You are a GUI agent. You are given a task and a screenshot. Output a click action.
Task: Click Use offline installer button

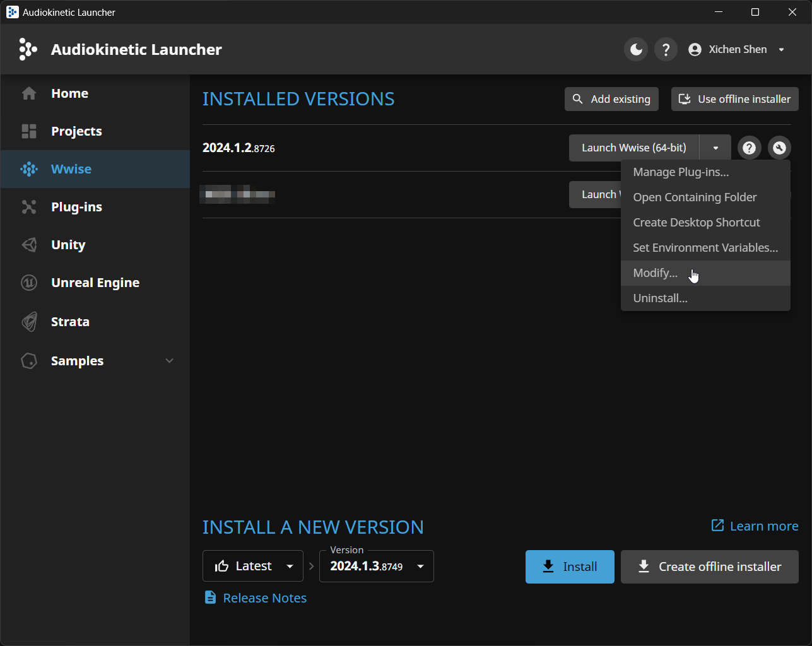tap(735, 99)
